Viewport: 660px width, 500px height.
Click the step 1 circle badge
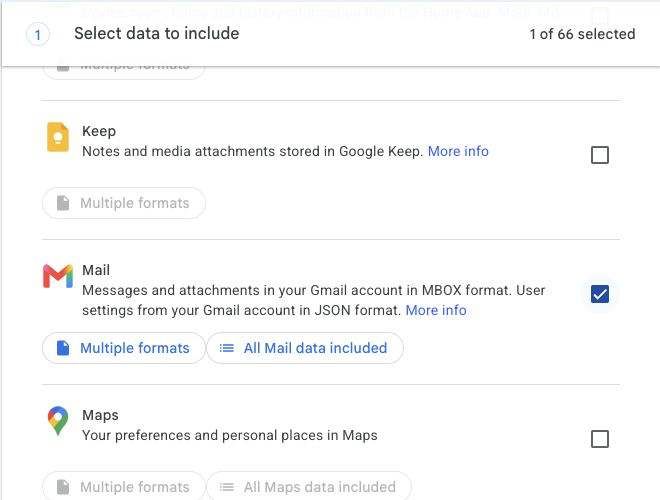tap(38, 35)
